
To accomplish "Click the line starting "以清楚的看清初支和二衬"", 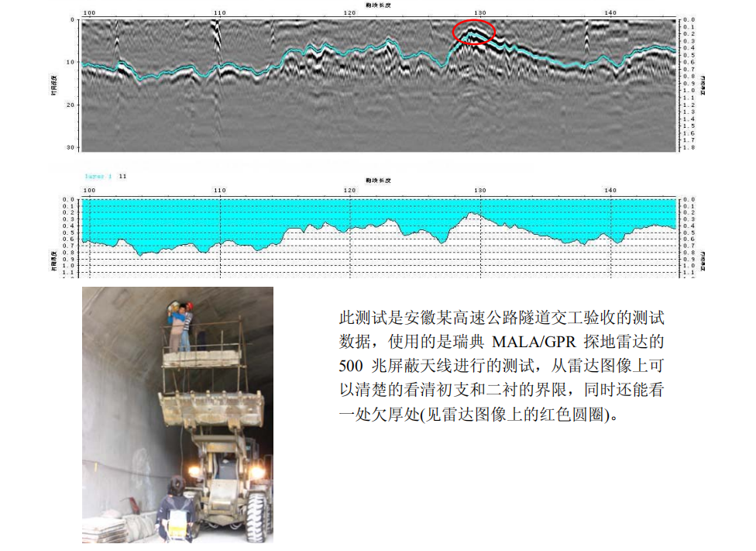I will [x=501, y=390].
